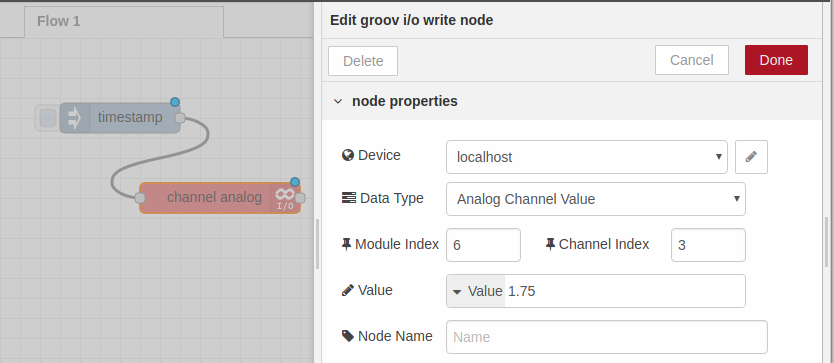Click the Data Type list icon
The height and width of the screenshot is (363, 834).
[x=349, y=198]
